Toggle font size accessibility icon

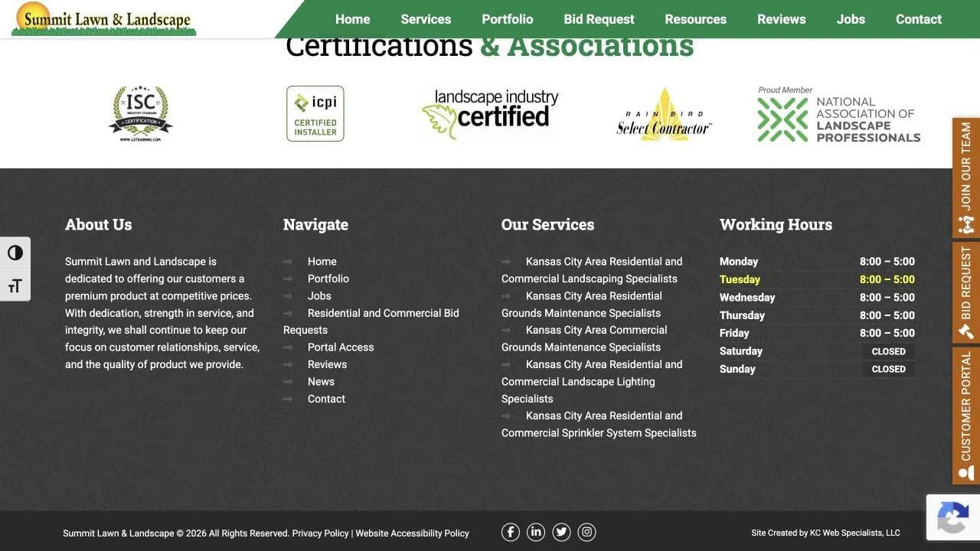[15, 285]
